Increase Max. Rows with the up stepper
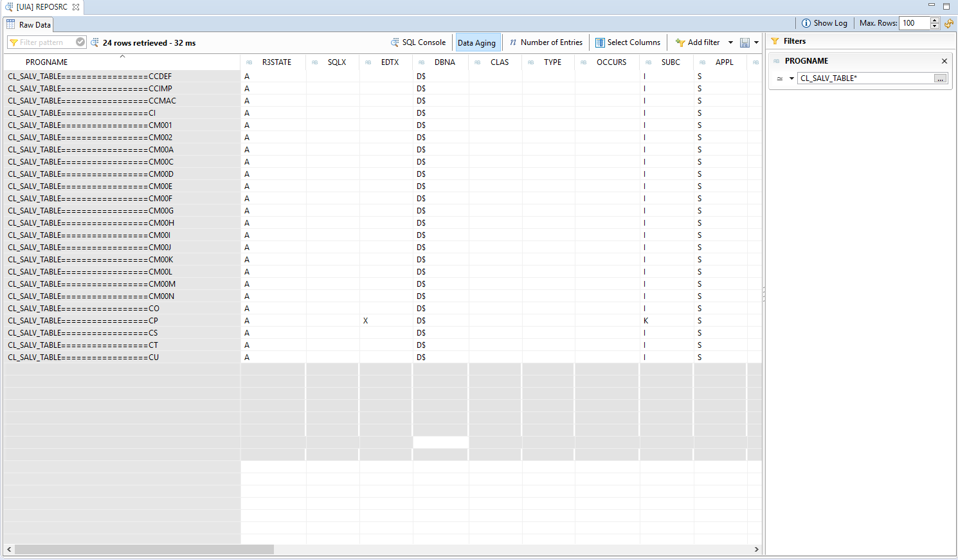 click(x=935, y=20)
